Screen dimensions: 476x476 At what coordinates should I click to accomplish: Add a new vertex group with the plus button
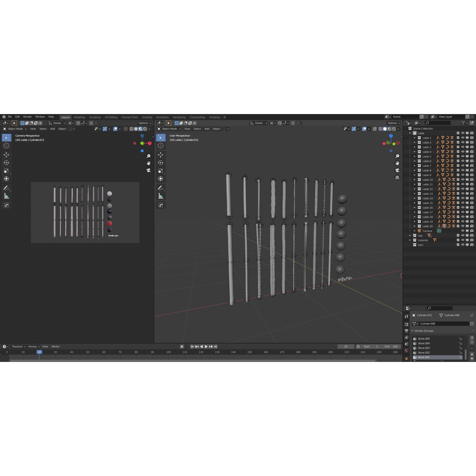pos(472,338)
